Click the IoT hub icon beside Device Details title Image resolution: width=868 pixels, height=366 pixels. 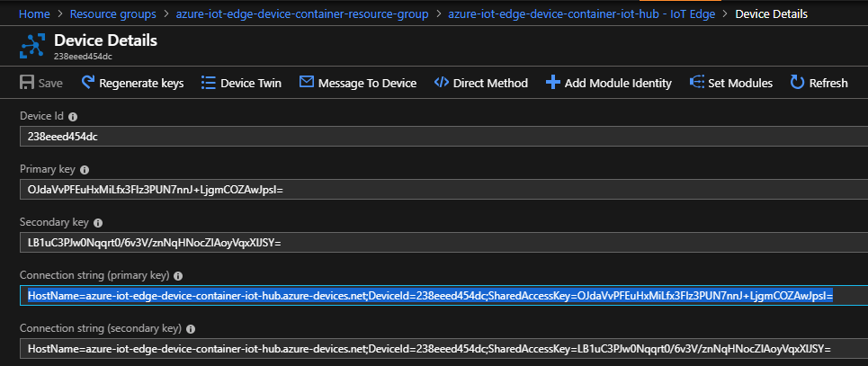click(x=31, y=45)
